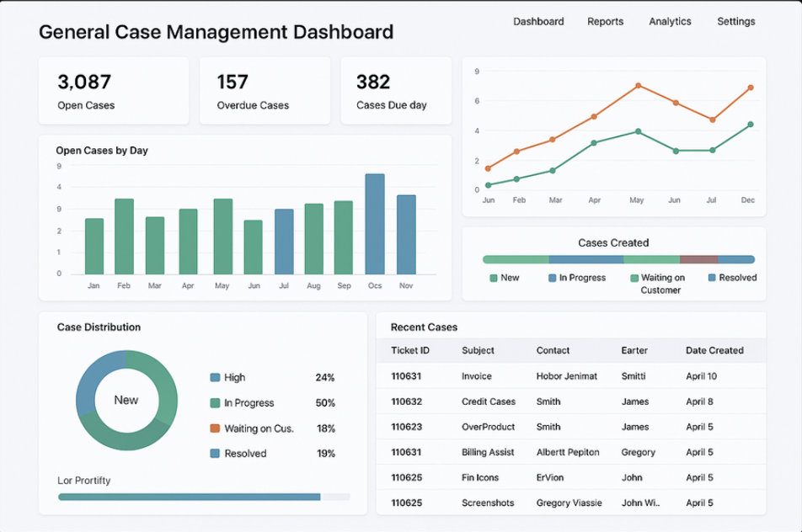Sort by the Date Created column header
Viewport: 802px width, 532px height.
(x=714, y=350)
